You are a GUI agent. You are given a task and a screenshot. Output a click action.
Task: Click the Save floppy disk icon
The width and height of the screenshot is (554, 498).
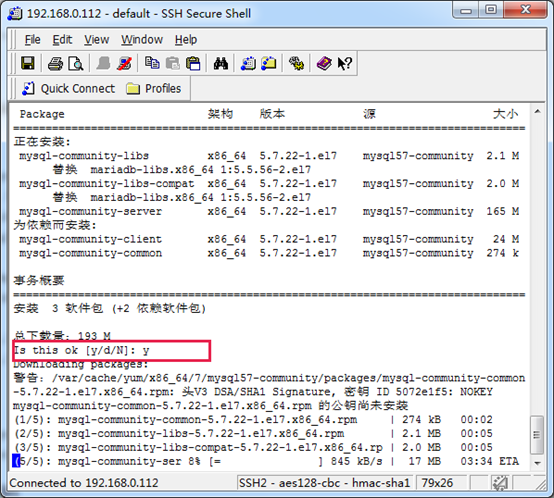(x=28, y=64)
